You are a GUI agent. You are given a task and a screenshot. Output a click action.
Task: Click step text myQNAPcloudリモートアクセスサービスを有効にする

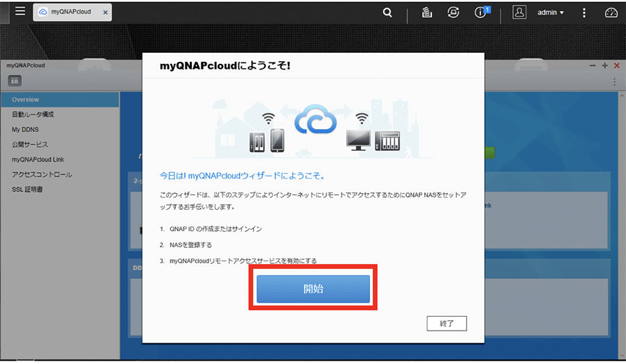point(243,260)
